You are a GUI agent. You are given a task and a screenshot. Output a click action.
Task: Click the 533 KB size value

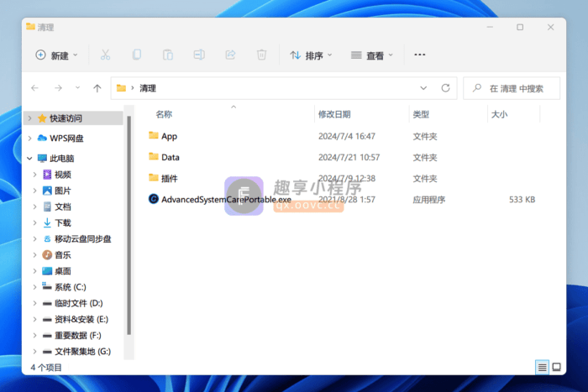[x=522, y=200]
